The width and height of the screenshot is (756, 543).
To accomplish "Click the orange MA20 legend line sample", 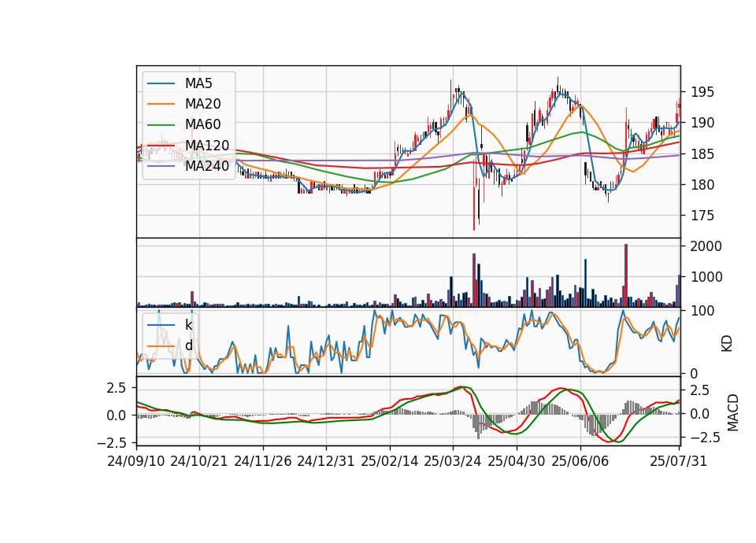I will (x=161, y=104).
